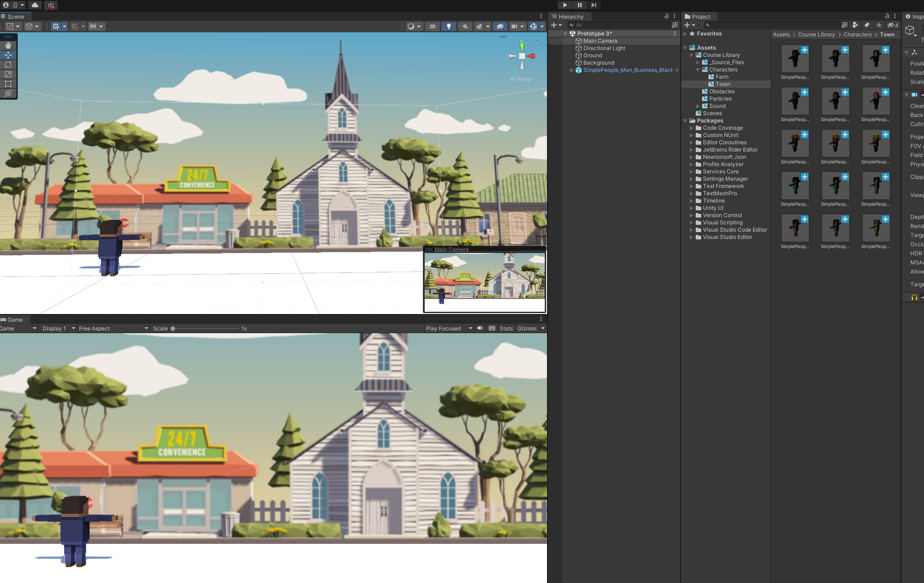Select the Rect transform tool
Image resolution: width=924 pixels, height=583 pixels.
[8, 84]
